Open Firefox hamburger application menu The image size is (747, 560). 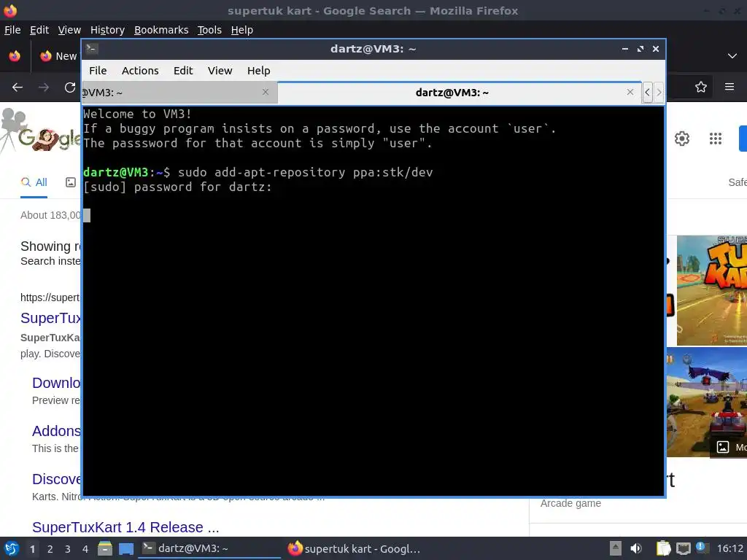[x=729, y=87]
